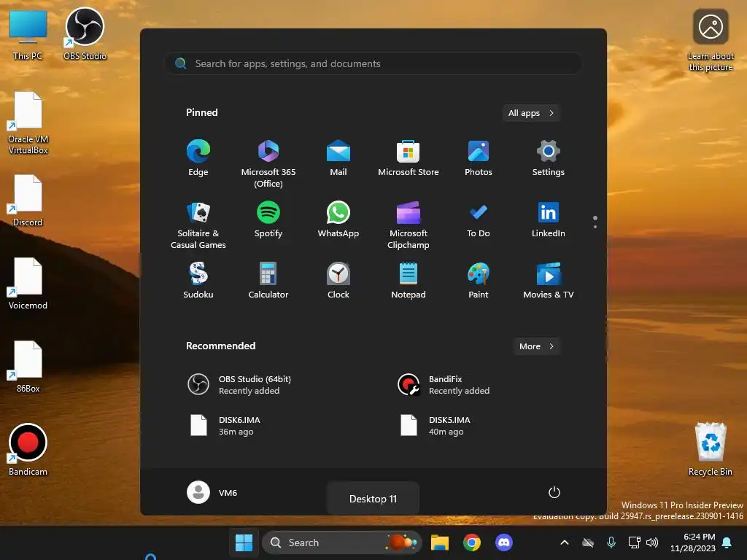Open the To Do app
747x560 pixels.
click(479, 219)
